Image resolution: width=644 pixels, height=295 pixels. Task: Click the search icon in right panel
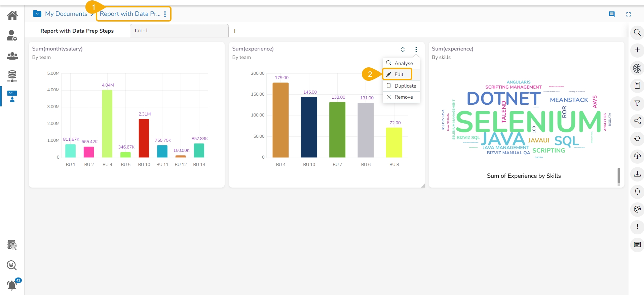point(637,33)
